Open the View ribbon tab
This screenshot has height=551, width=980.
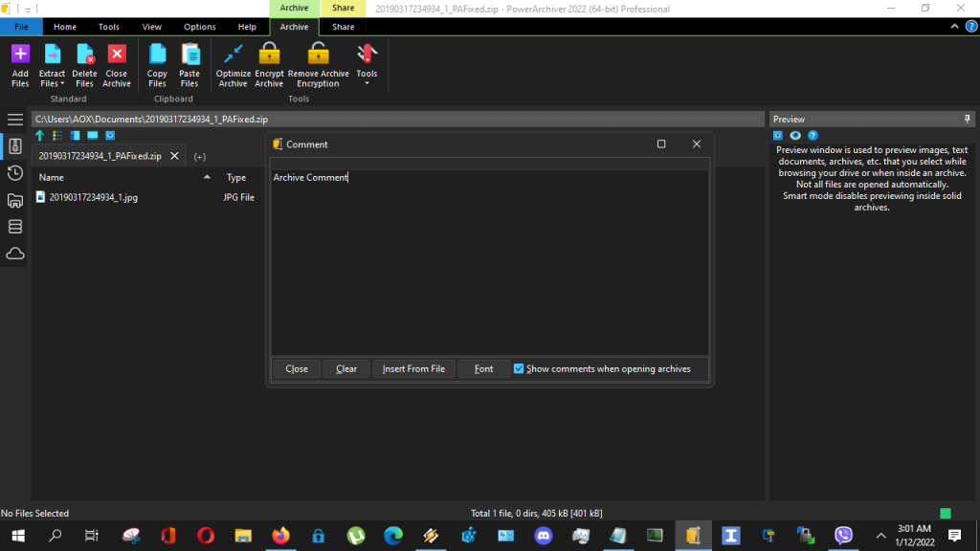(152, 27)
